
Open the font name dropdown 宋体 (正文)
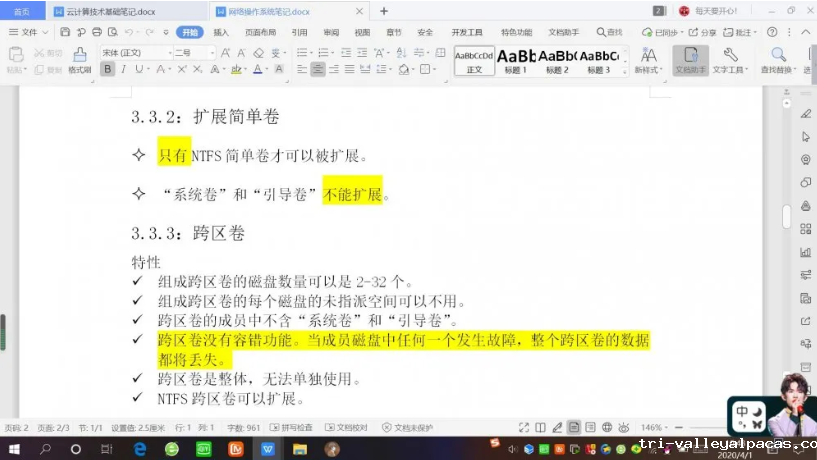pos(169,53)
